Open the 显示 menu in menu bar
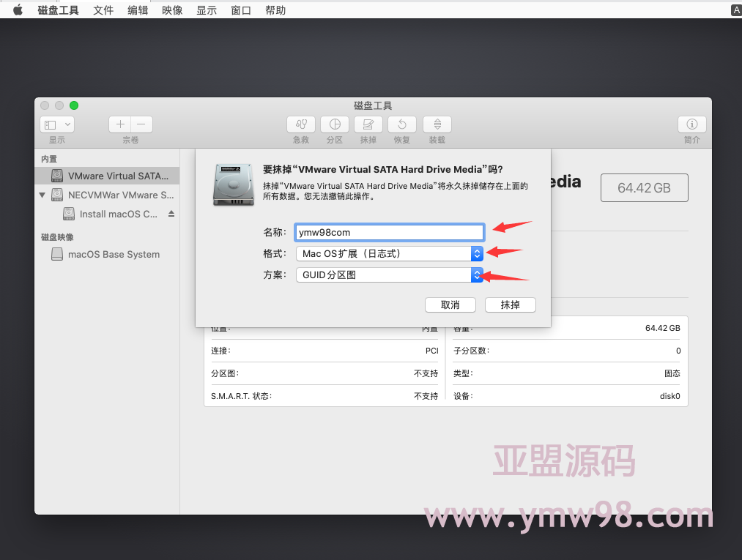The width and height of the screenshot is (742, 560). pyautogui.click(x=207, y=10)
